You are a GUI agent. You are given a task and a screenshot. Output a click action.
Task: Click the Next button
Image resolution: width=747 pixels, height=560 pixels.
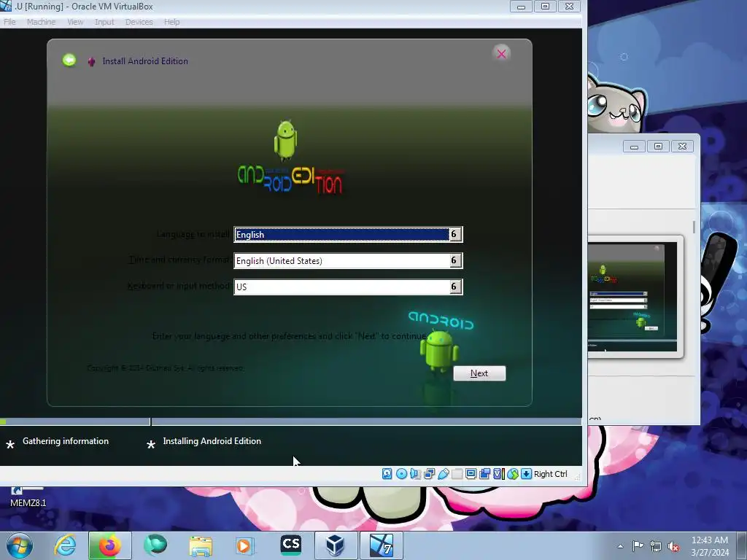point(479,373)
